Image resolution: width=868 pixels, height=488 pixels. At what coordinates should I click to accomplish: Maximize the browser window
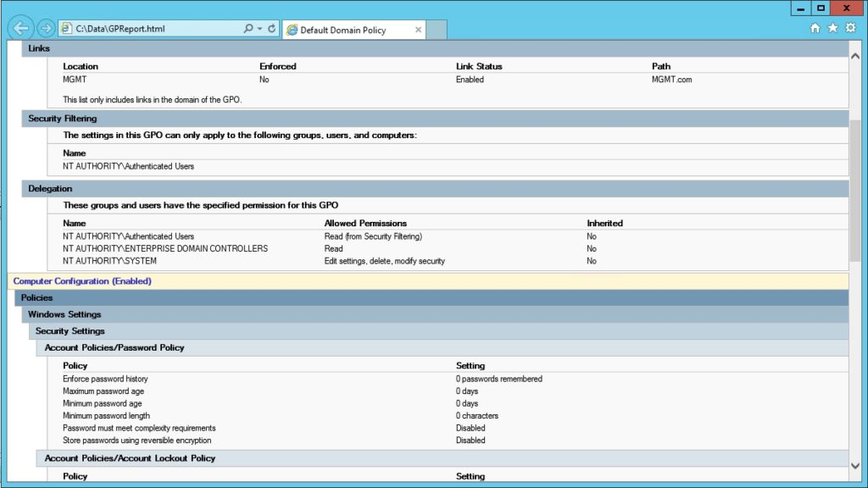tap(821, 8)
